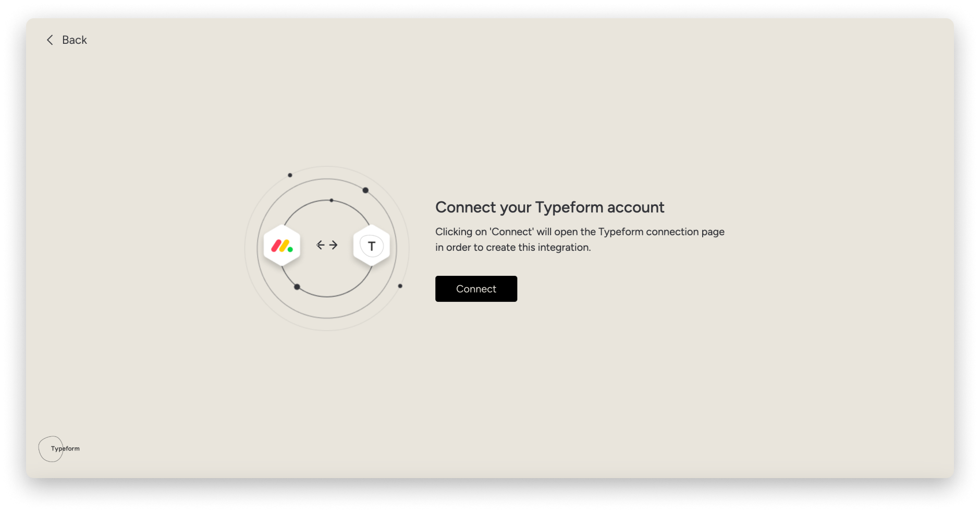
Task: Go back using the Back label
Action: point(75,40)
